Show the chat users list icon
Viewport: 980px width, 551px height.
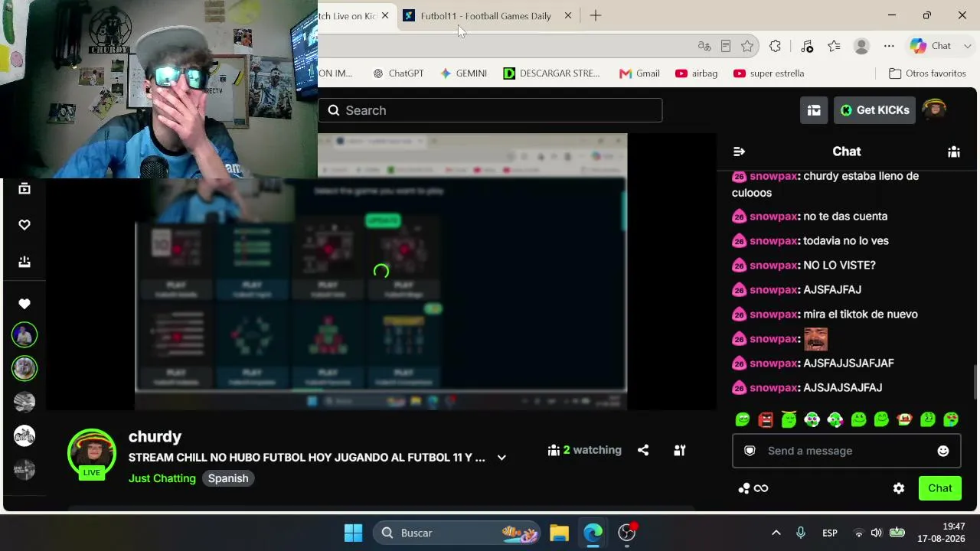pyautogui.click(x=954, y=152)
